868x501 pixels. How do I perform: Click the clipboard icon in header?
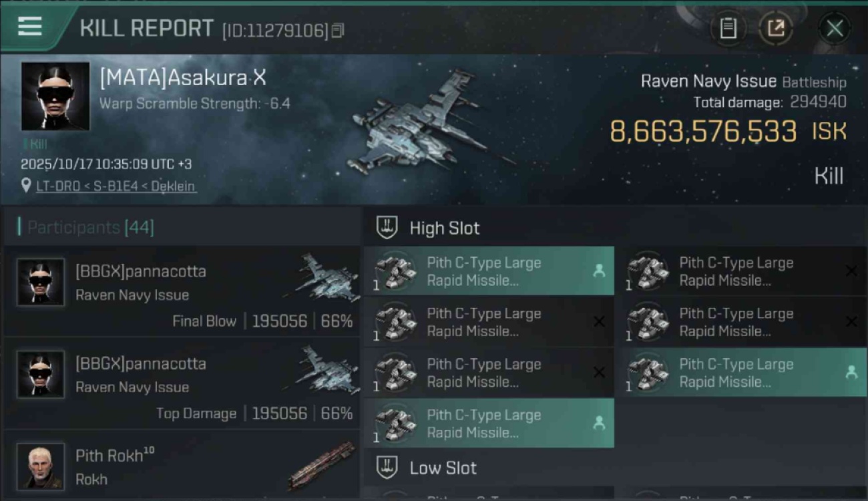pyautogui.click(x=728, y=28)
